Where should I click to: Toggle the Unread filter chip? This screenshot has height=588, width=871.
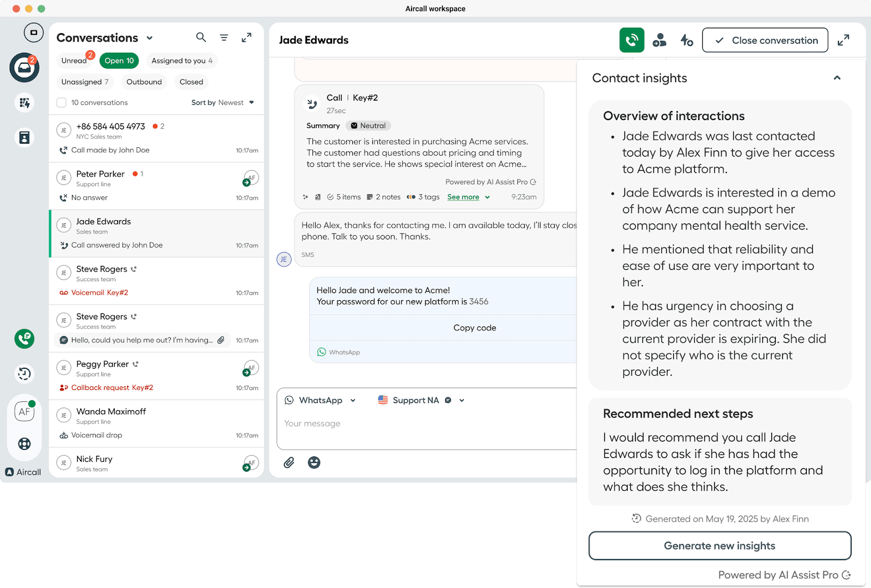tap(74, 61)
